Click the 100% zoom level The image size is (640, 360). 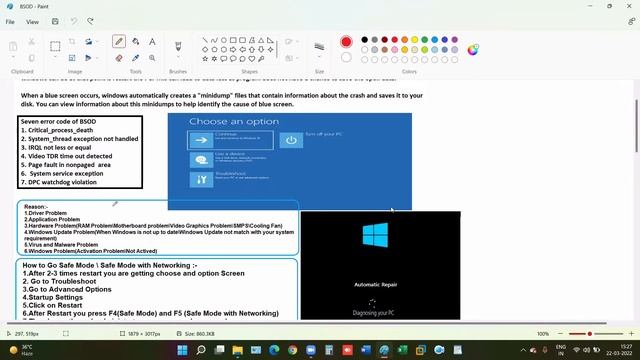tap(543, 334)
